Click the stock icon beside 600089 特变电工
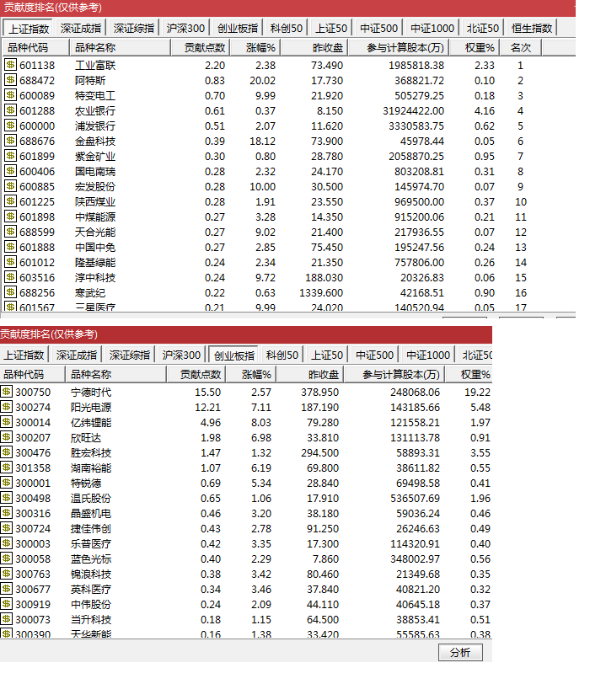Image resolution: width=590 pixels, height=700 pixels. click(x=10, y=95)
